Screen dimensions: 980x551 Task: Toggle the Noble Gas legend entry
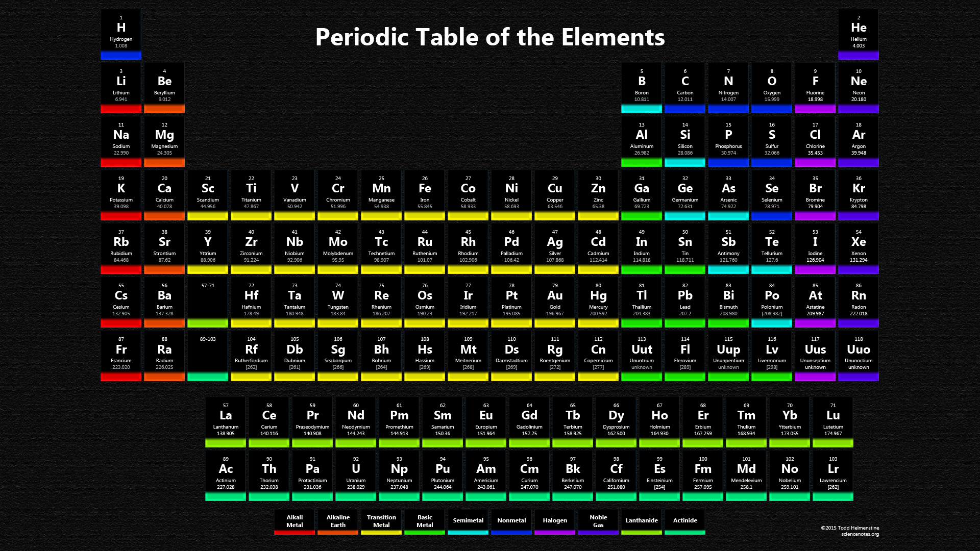coord(598,520)
